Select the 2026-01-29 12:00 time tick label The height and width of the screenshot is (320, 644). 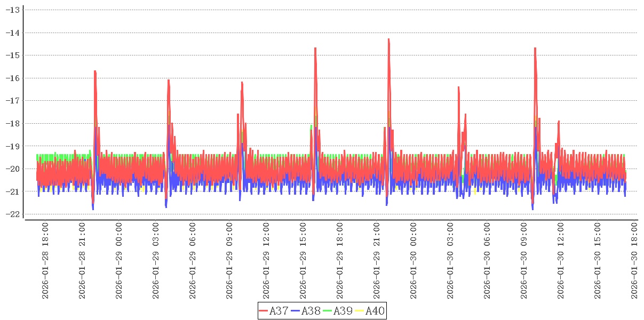(266, 261)
